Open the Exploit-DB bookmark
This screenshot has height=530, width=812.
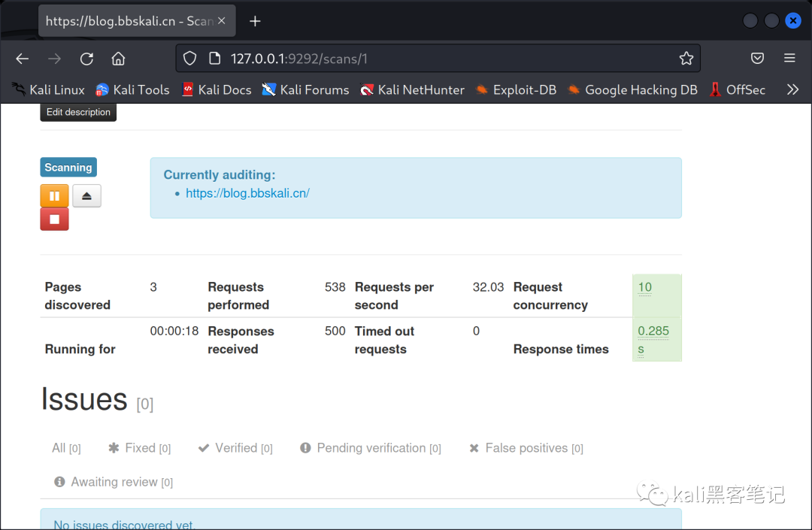pyautogui.click(x=516, y=89)
